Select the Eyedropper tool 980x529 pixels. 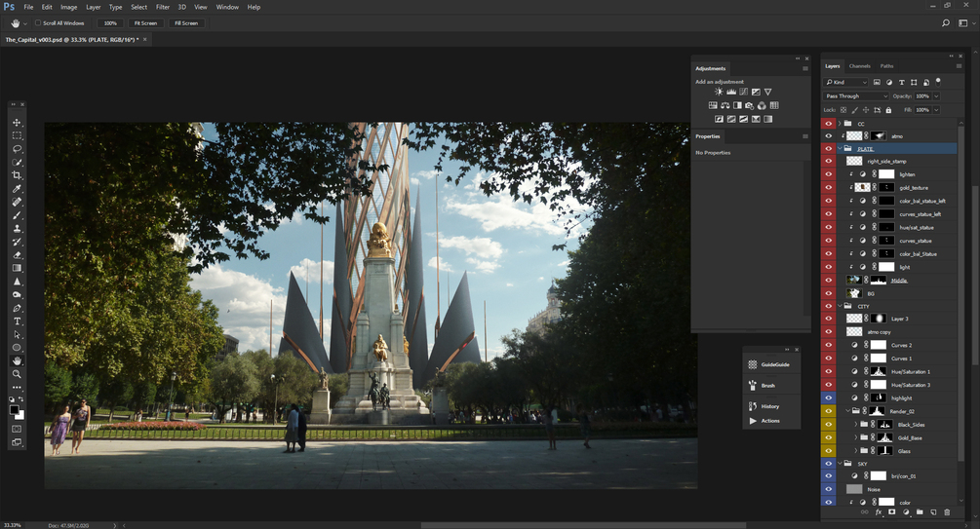click(x=17, y=189)
